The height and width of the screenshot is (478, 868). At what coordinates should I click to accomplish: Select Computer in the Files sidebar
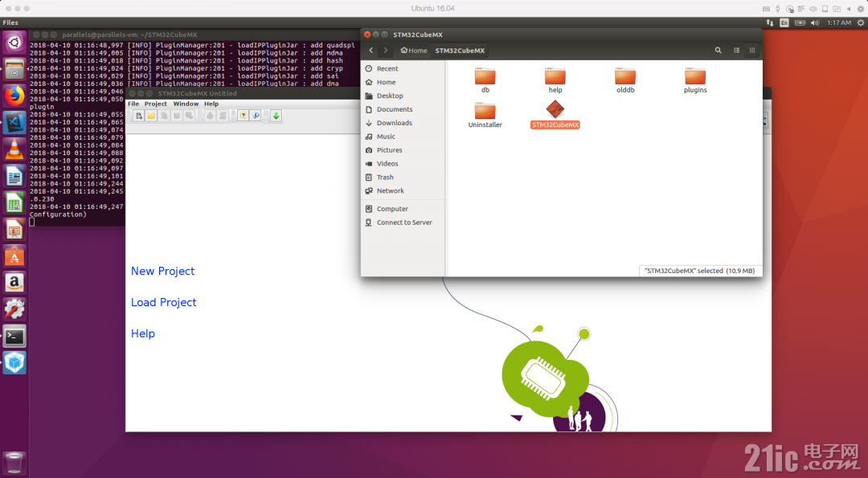(x=403, y=209)
